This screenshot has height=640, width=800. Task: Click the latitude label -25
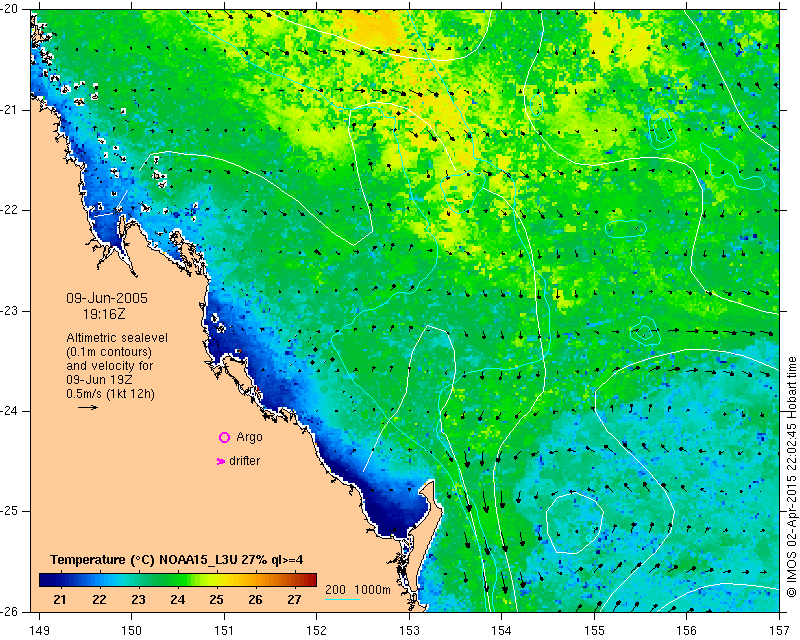(x=9, y=511)
